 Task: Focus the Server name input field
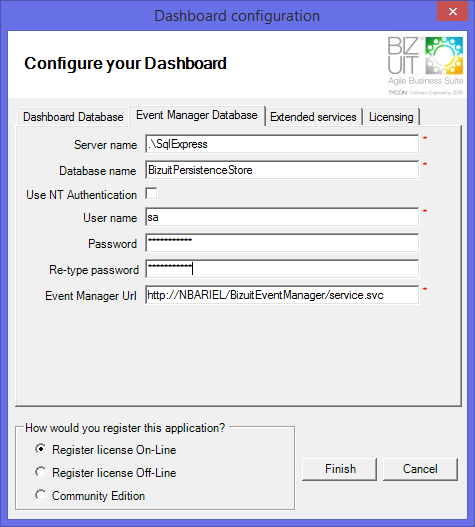[282, 144]
